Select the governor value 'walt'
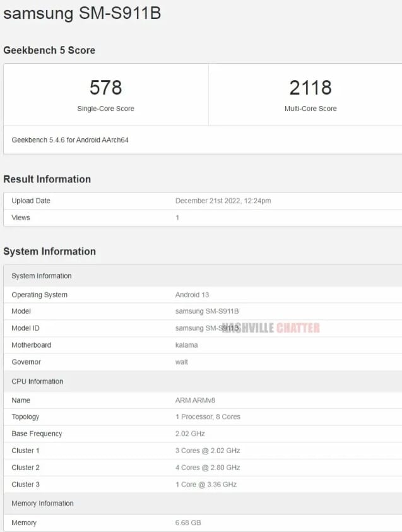 [182, 362]
